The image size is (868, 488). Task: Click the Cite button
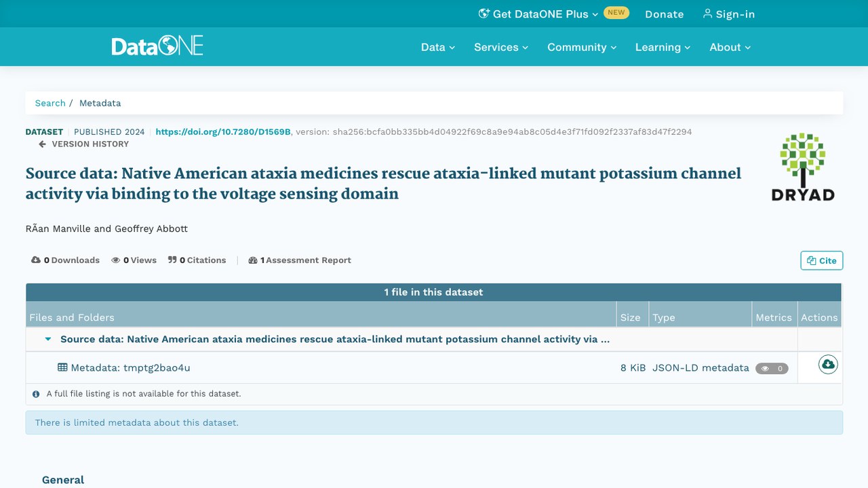coord(822,261)
